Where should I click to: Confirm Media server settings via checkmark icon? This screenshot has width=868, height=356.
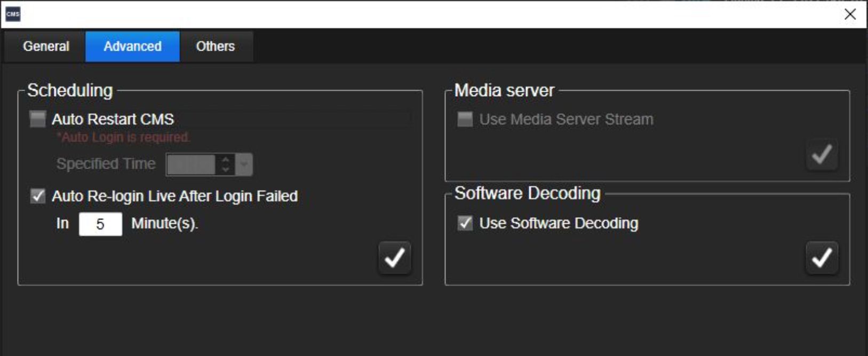(821, 155)
